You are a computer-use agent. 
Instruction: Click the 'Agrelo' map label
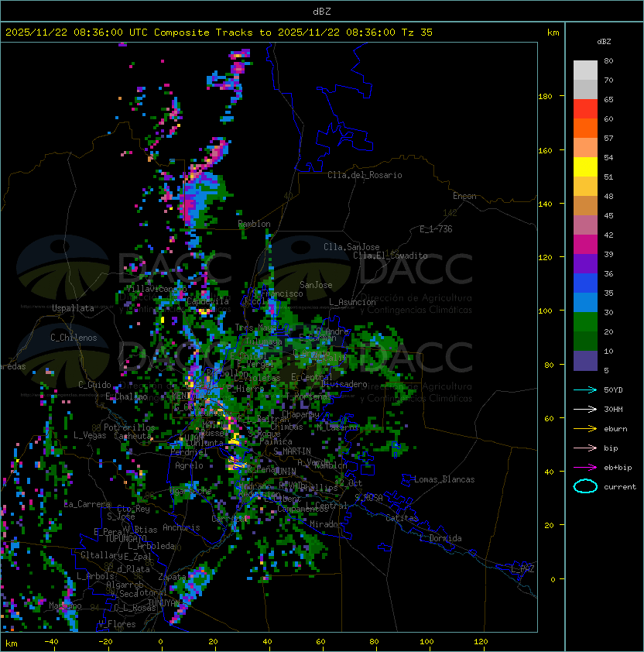[x=189, y=465]
